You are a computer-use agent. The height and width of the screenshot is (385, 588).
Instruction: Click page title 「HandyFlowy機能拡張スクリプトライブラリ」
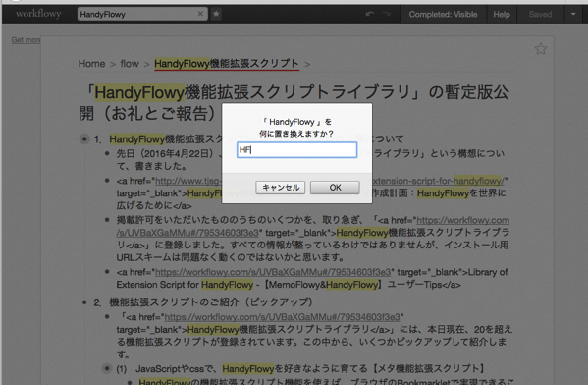294,102
